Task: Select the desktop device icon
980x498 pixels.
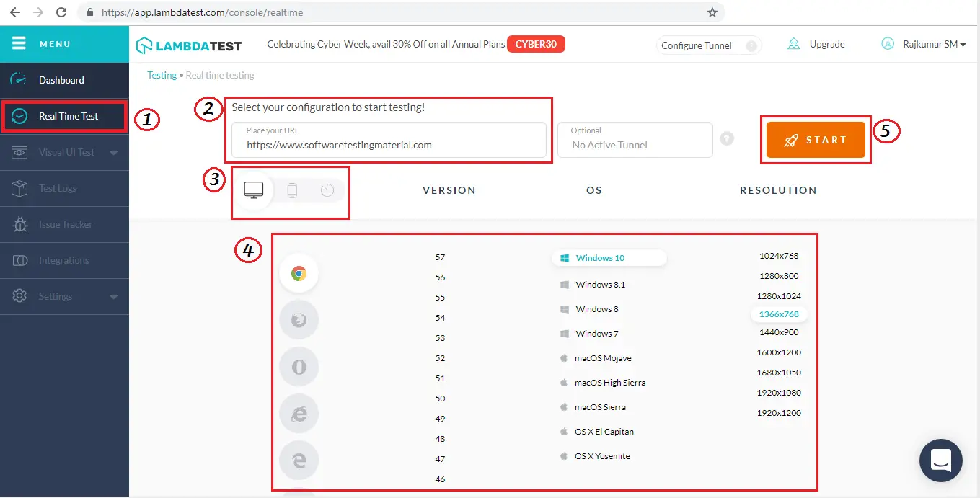Action: click(x=254, y=190)
